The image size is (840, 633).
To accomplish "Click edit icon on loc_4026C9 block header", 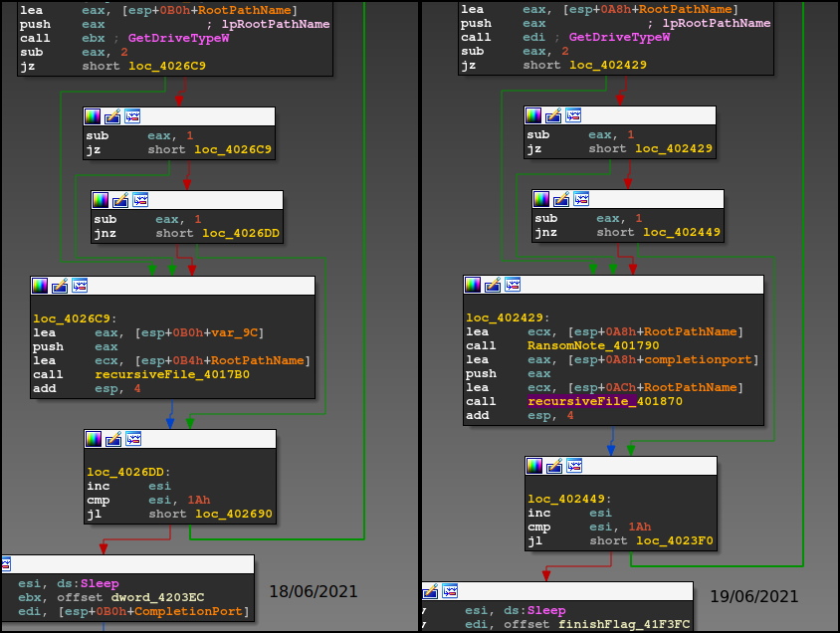I will [59, 286].
